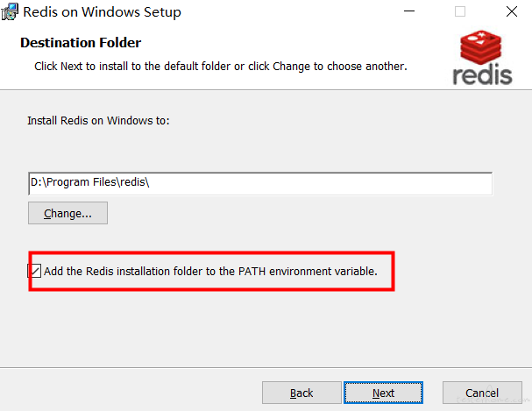Image resolution: width=532 pixels, height=411 pixels.
Task: Click the faint watermark near the Cancel button
Action: click(493, 399)
